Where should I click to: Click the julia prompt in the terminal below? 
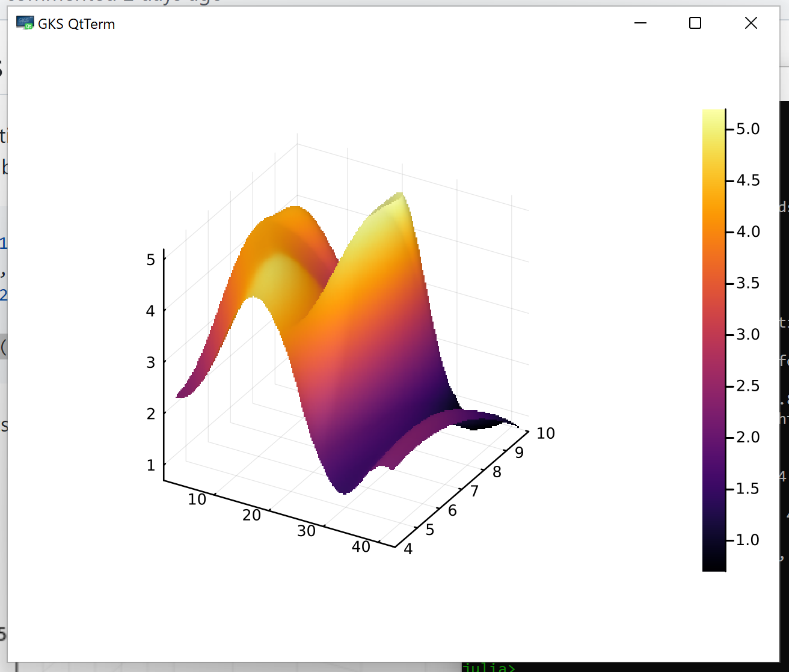coord(488,667)
